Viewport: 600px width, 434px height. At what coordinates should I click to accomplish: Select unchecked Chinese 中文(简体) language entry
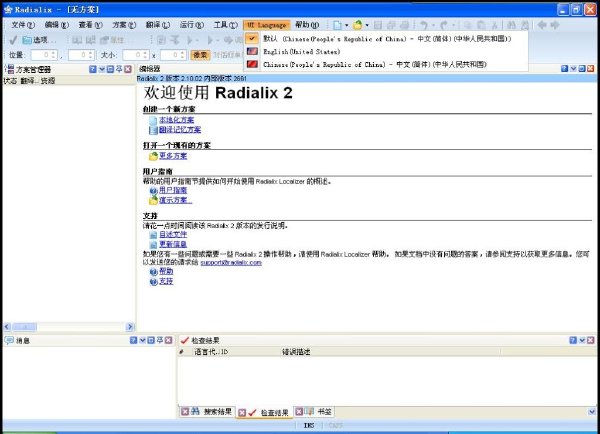click(386, 64)
